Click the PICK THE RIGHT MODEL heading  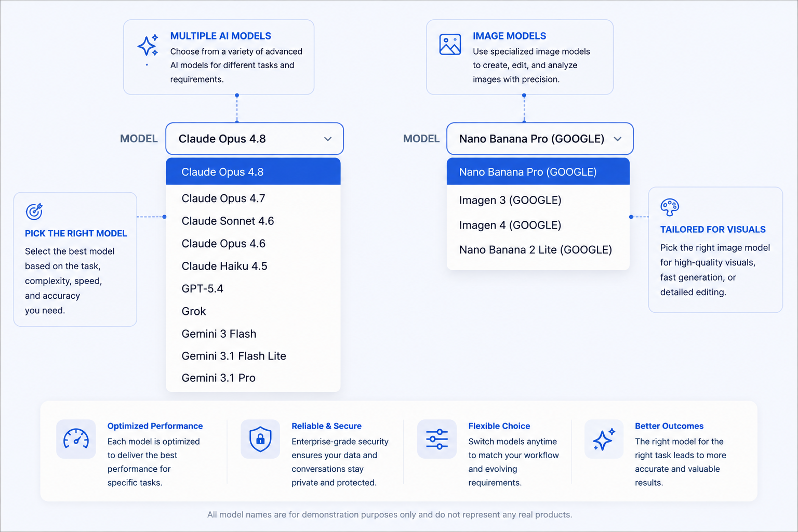(76, 233)
